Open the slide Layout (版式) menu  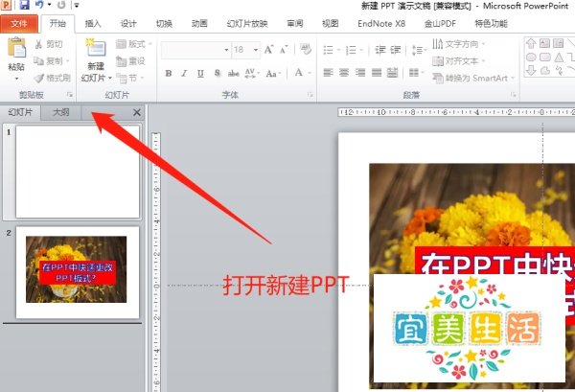133,44
